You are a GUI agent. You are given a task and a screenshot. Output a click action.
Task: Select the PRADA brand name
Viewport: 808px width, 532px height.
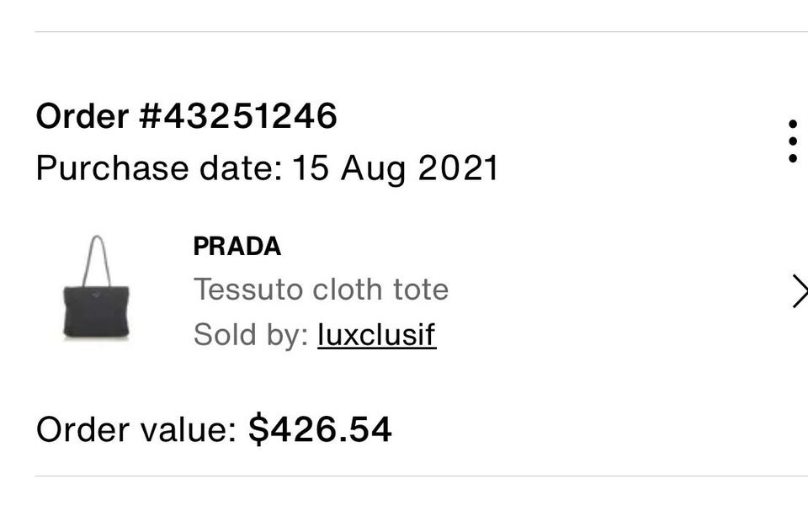237,247
